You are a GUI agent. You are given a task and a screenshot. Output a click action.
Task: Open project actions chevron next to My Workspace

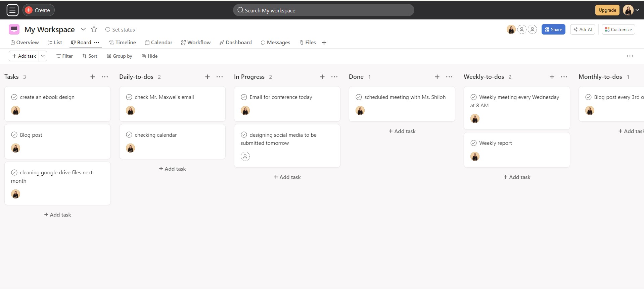[x=83, y=29]
